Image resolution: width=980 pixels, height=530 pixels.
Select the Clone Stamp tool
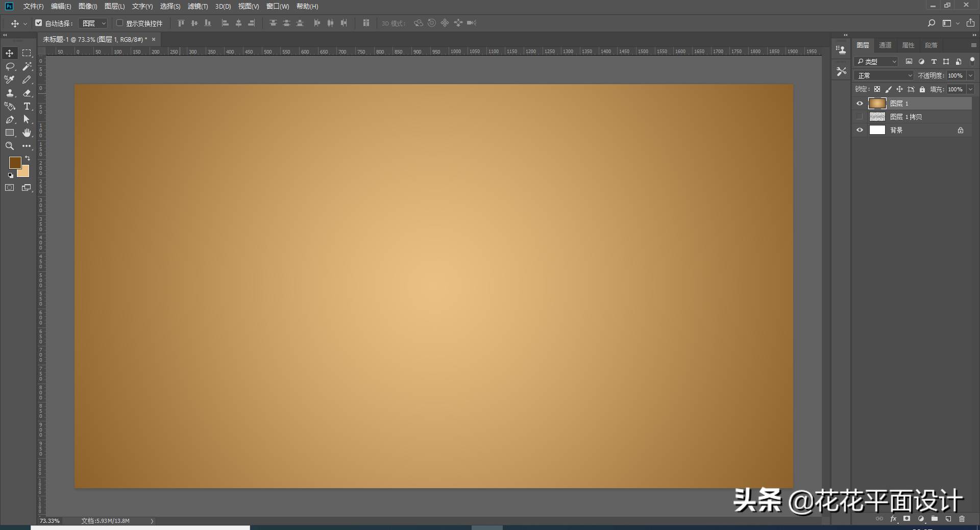(x=10, y=93)
